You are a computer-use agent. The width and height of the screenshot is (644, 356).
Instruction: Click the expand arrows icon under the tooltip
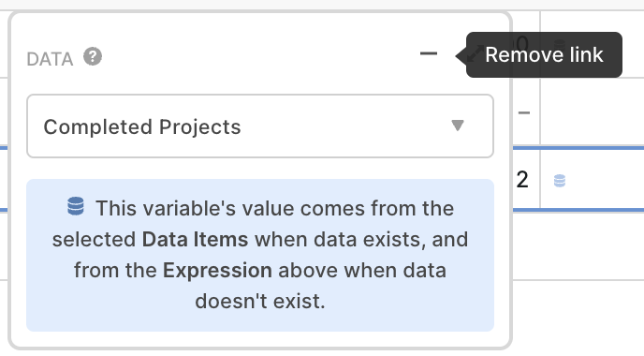[x=476, y=53]
